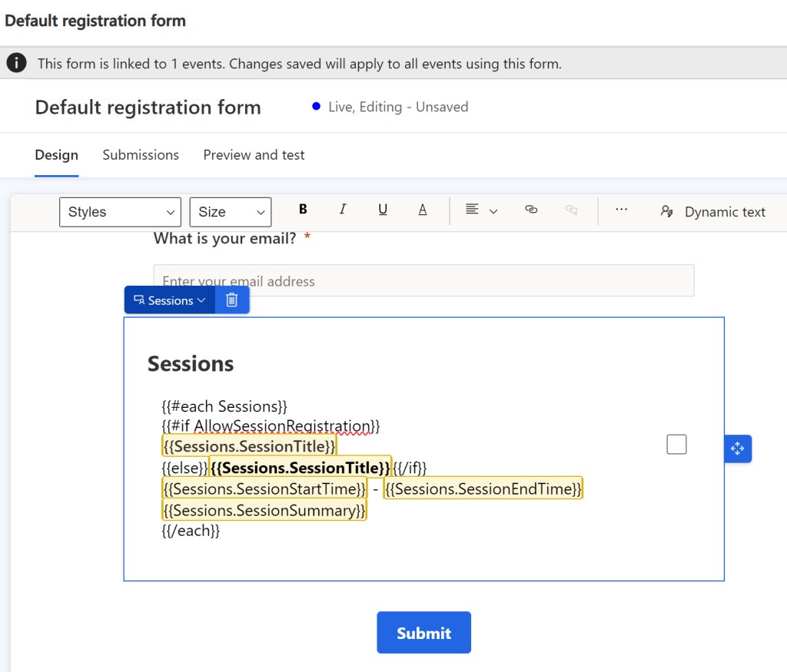Expand the Sessions element selector

pyautogui.click(x=170, y=300)
